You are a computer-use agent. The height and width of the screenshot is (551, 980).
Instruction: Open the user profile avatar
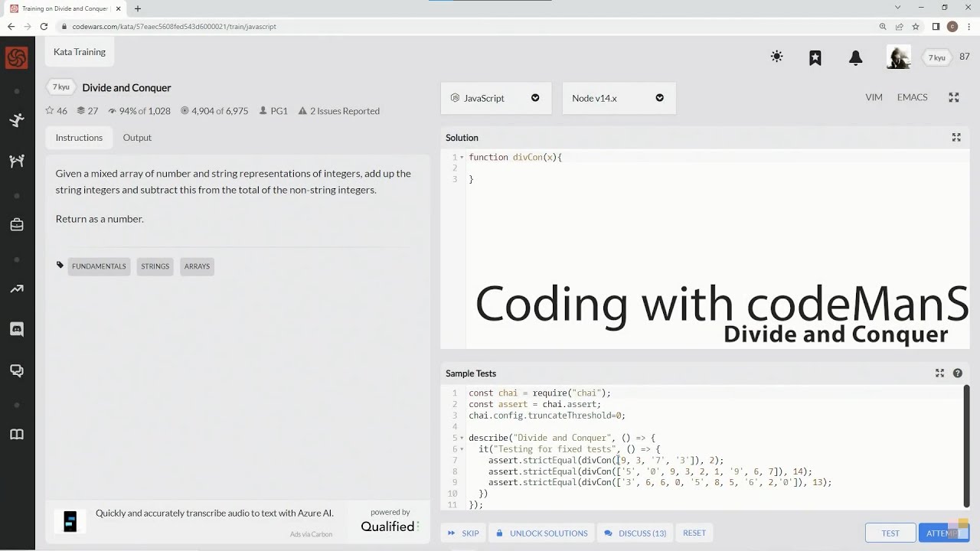(x=898, y=57)
